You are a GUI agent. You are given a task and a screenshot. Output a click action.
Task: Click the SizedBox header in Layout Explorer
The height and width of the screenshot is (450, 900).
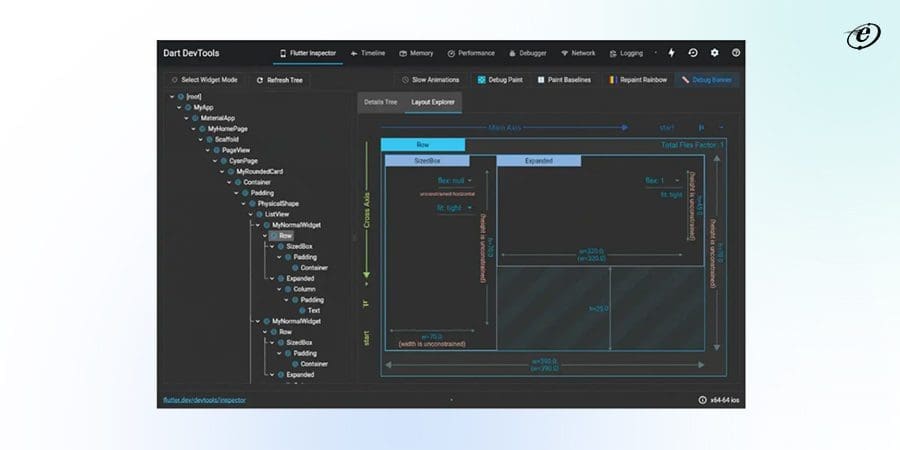coord(427,161)
